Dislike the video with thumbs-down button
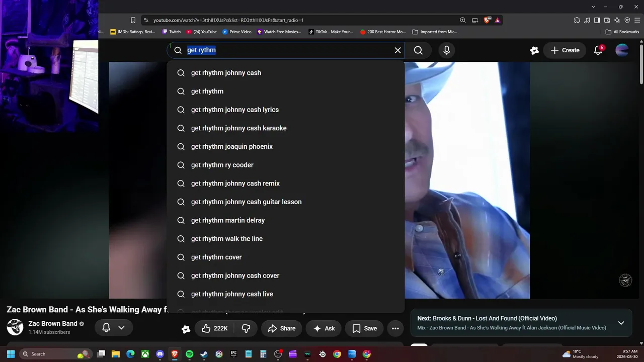Screen dimensions: 644x362 pyautogui.click(x=246, y=328)
